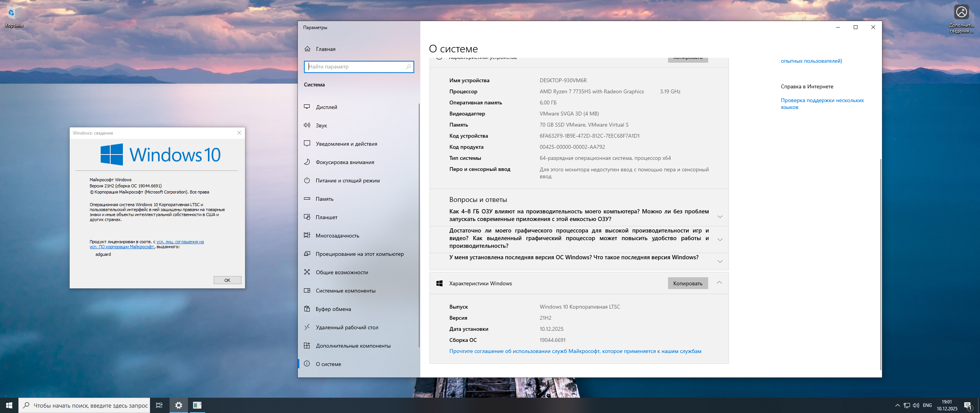Viewport: 980px width, 413px height.
Task: Click OK in the winver dialog
Action: 227,280
